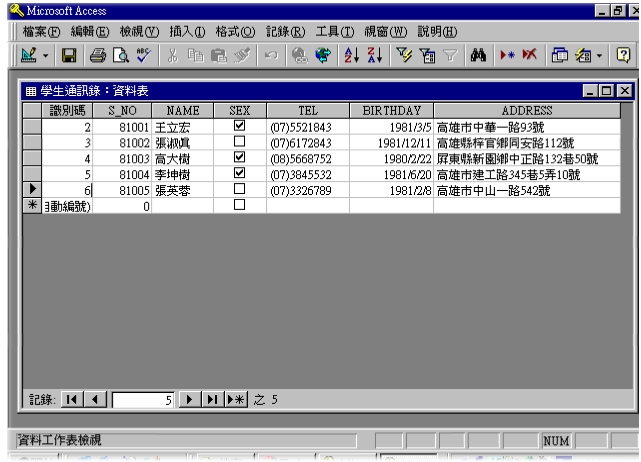Open the 記錄(R) menu
This screenshot has height=462, width=641.
click(285, 31)
